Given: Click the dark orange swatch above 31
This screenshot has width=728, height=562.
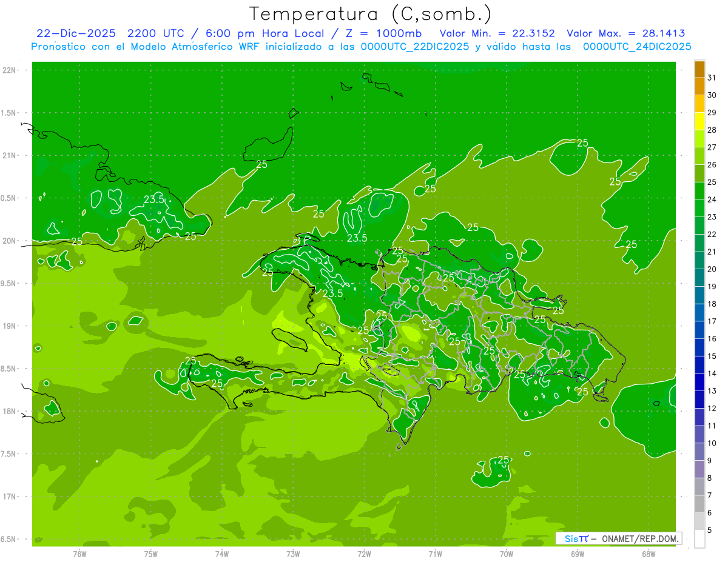Looking at the screenshot, I should [699, 69].
